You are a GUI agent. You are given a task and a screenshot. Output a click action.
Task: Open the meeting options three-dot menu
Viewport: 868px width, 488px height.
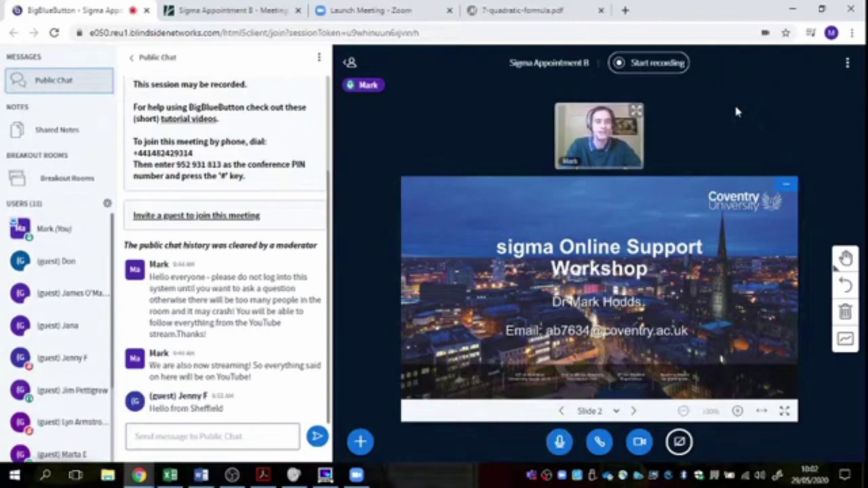coord(847,62)
